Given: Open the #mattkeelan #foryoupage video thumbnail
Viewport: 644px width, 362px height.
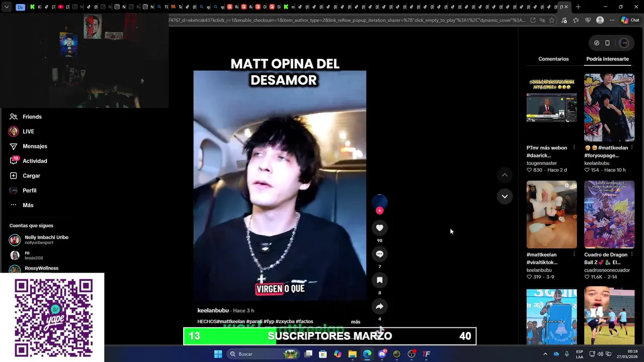Looking at the screenshot, I should pyautogui.click(x=609, y=108).
